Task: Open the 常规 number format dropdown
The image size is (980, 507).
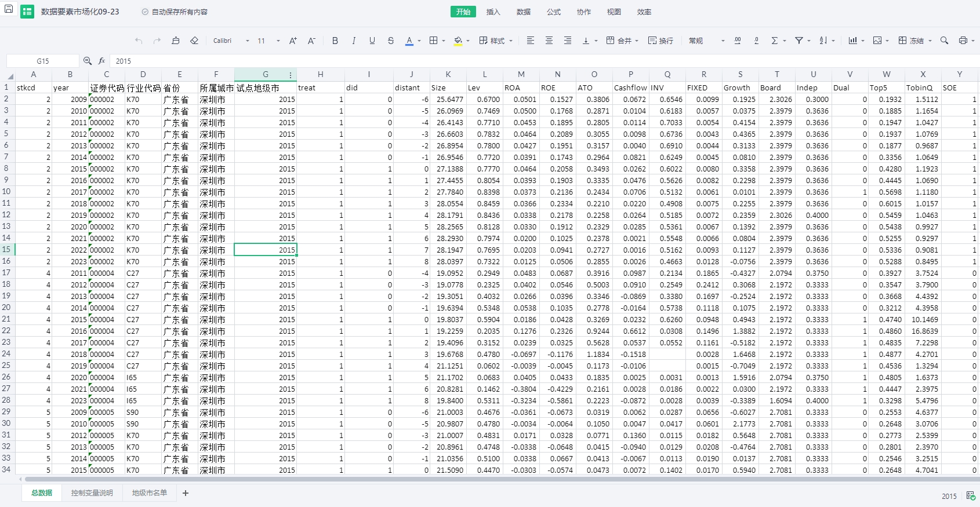Action: (706, 41)
